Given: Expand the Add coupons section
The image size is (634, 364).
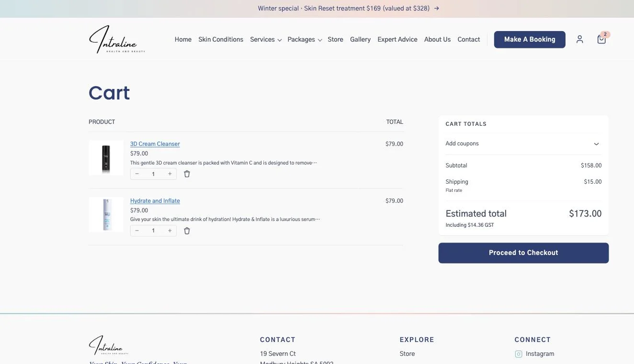Looking at the screenshot, I should (523, 143).
